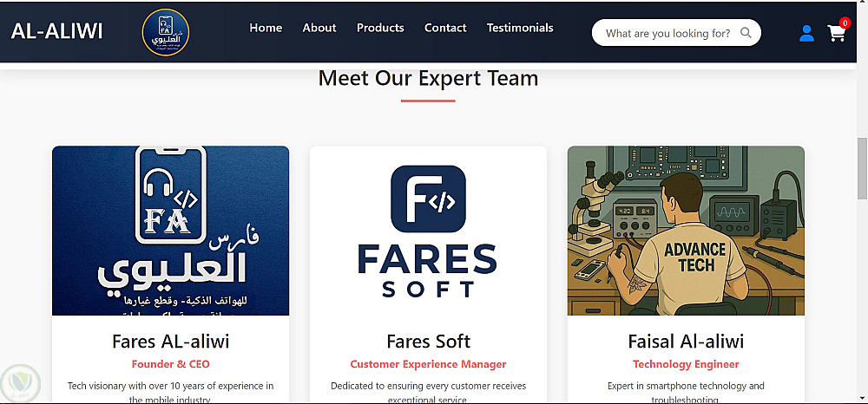Navigate to the Contact page

point(445,28)
